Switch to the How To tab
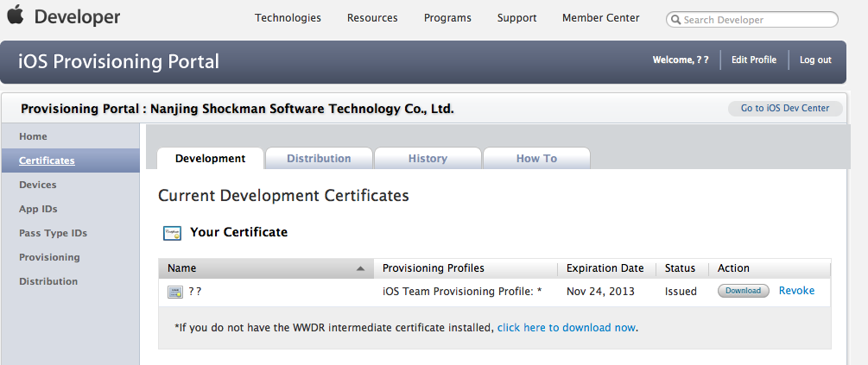Viewport: 868px width, 365px height. 536,158
